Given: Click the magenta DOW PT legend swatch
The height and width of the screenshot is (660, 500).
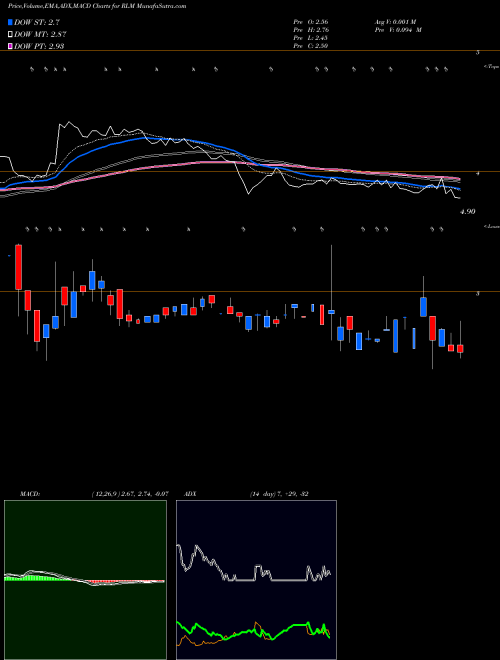Looking at the screenshot, I should 10,46.
